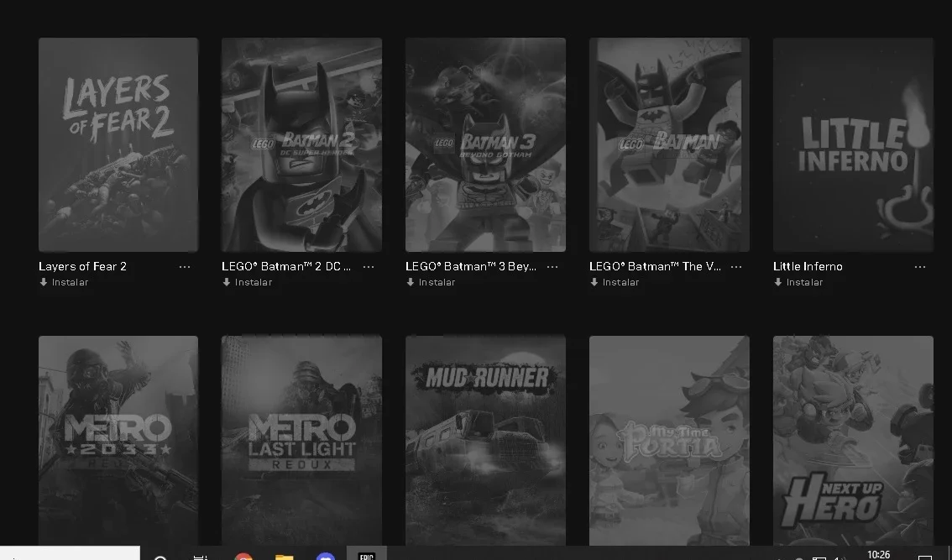This screenshot has height=560, width=952.
Task: Select the Next Up Hero cover
Action: click(853, 440)
